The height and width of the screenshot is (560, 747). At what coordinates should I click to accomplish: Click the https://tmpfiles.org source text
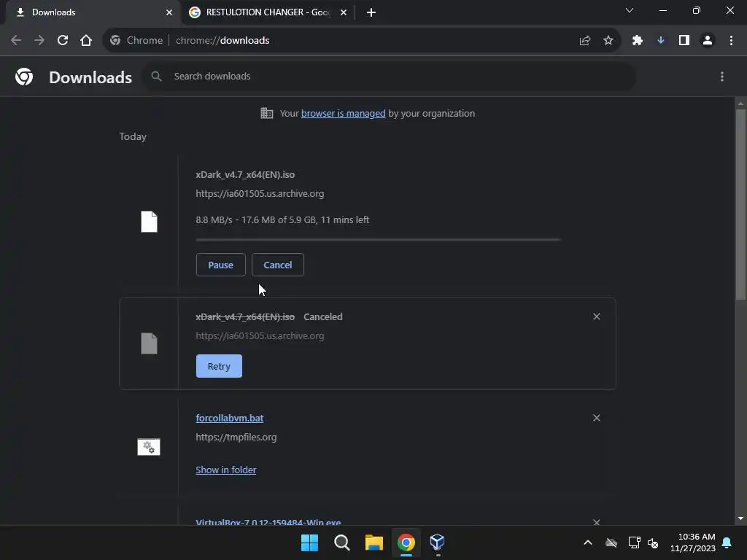[x=236, y=437]
